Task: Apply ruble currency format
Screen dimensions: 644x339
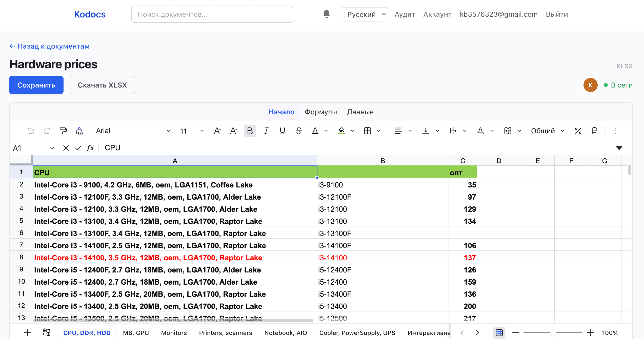Action: [x=594, y=131]
